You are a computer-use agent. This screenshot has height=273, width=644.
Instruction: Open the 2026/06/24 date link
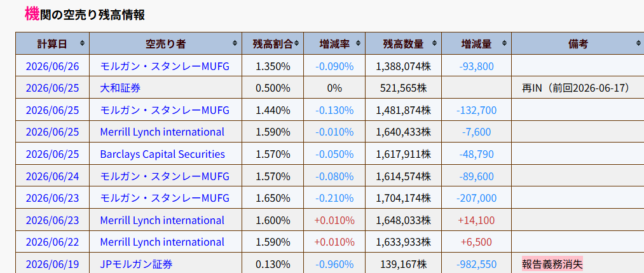pos(52,176)
